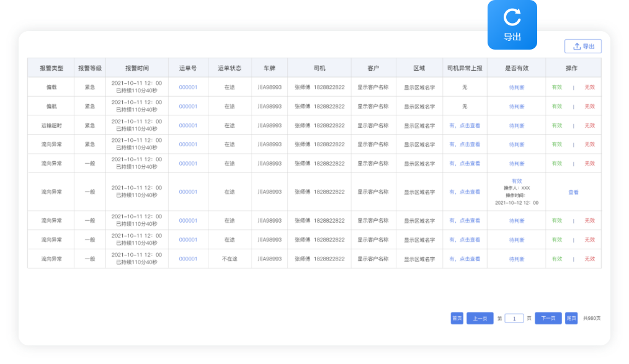
Task: Click the 是否有效 column header
Action: 516,68
